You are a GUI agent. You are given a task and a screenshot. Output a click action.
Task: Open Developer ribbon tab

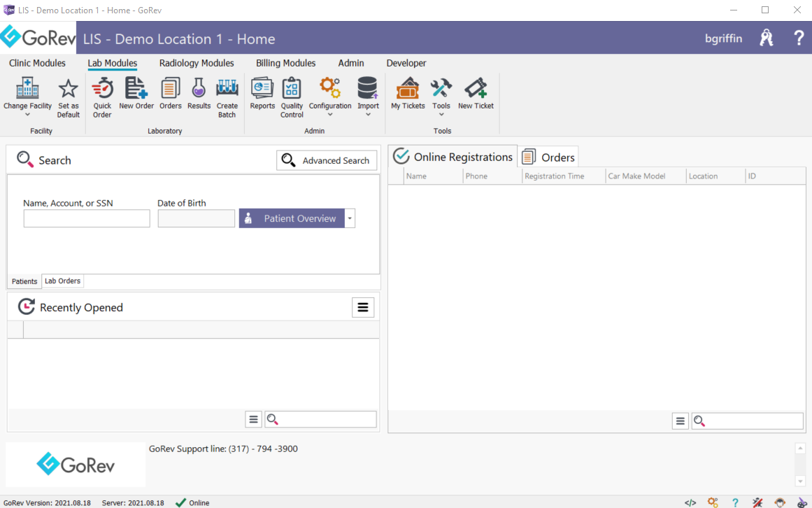click(406, 63)
